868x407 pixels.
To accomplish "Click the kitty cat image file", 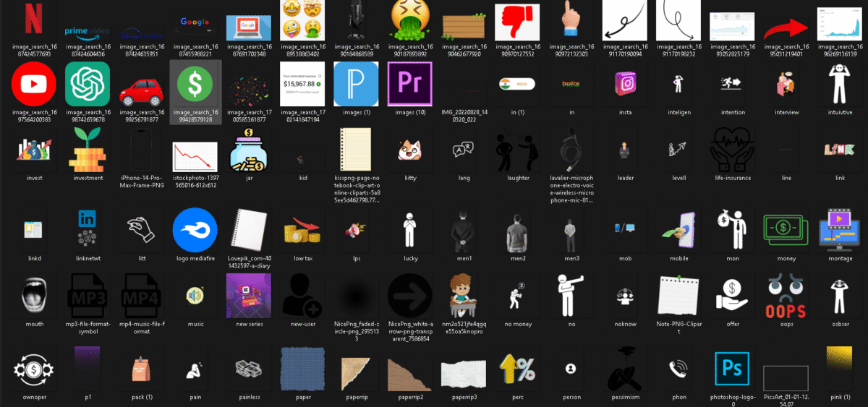I will point(409,150).
